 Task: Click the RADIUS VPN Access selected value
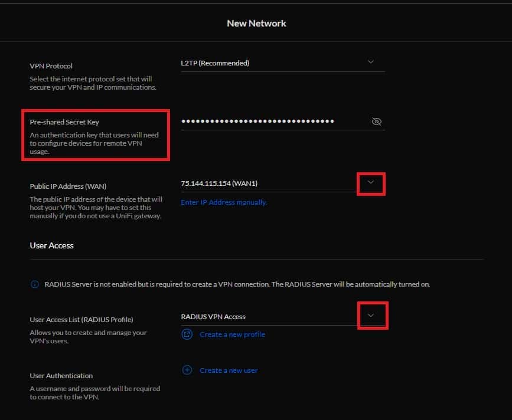pos(213,317)
